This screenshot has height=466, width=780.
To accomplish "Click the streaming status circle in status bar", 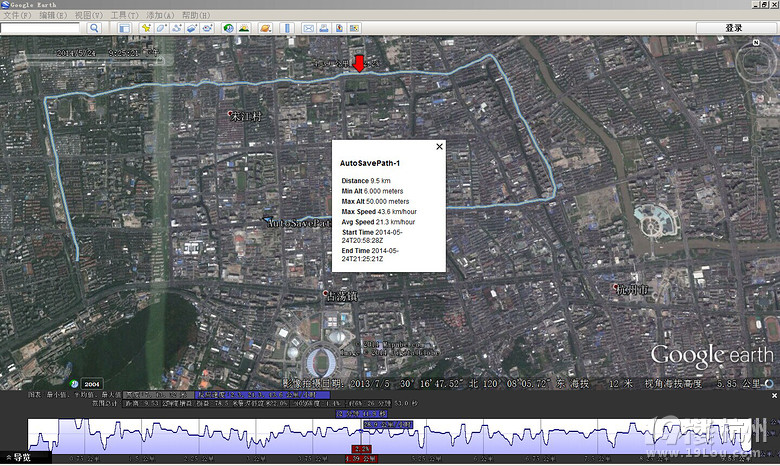I will coord(769,384).
